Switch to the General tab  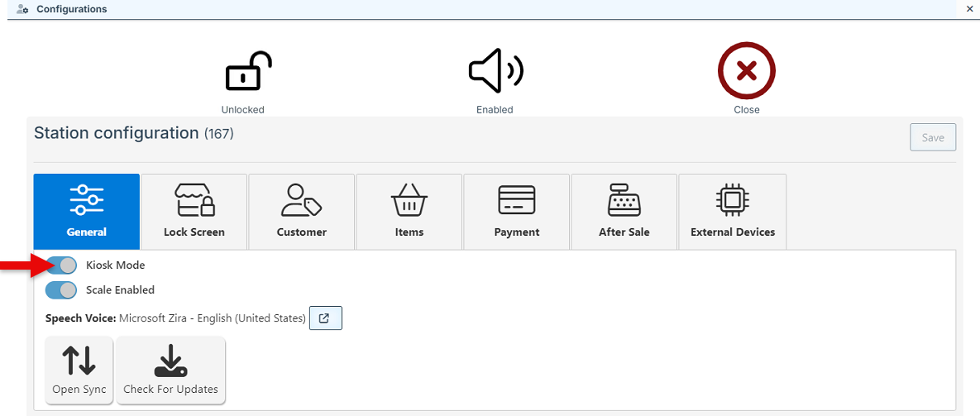(x=87, y=211)
